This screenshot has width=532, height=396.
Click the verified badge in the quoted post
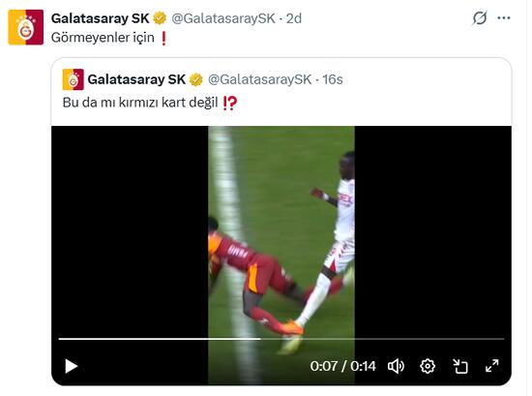coord(195,79)
